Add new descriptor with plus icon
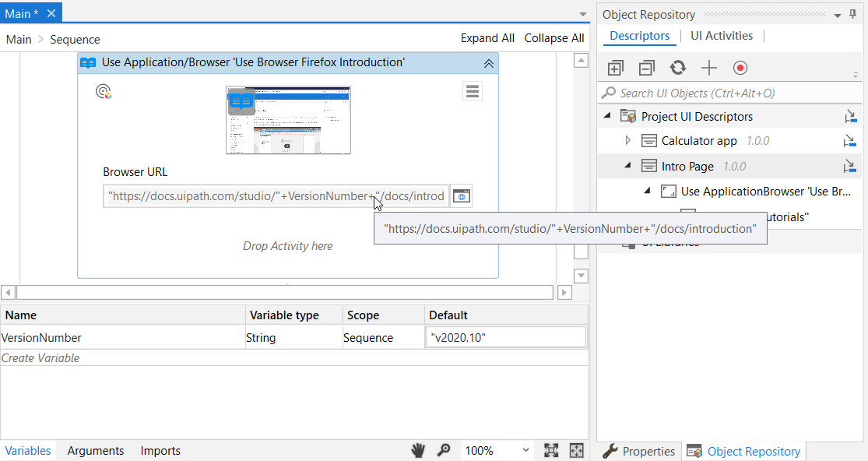The width and height of the screenshot is (868, 461). pyautogui.click(x=708, y=68)
